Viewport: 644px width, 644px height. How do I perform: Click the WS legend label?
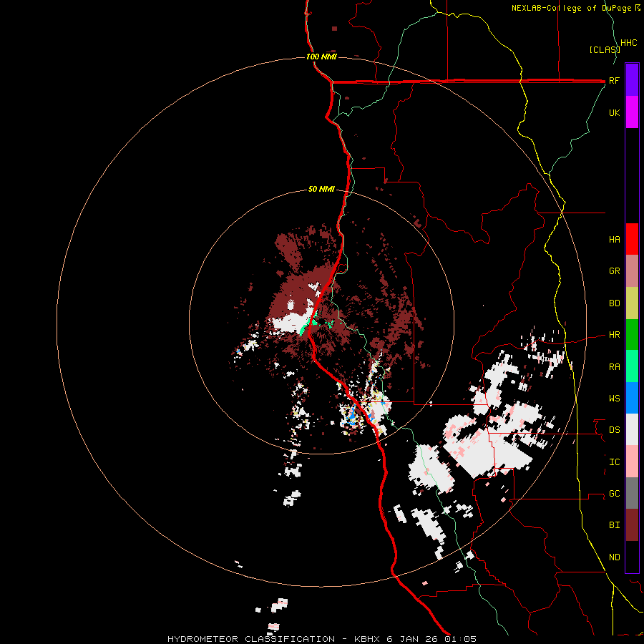pyautogui.click(x=614, y=398)
